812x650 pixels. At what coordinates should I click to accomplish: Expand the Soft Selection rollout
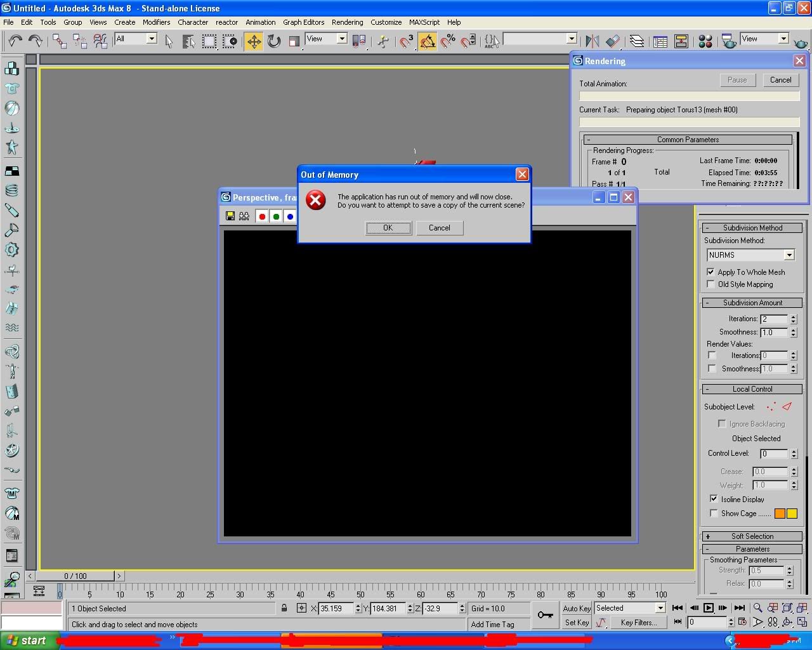(x=752, y=536)
